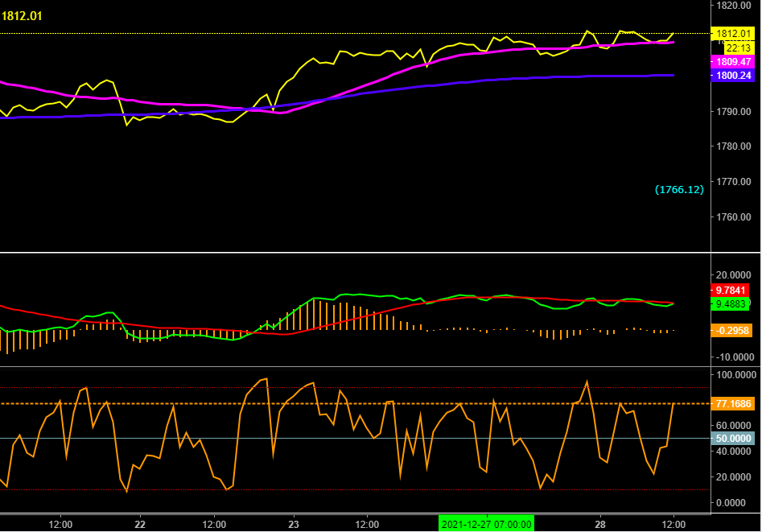Select the 50.0000 midline level tag
Viewport: 762px width, 532px height.
(x=733, y=438)
